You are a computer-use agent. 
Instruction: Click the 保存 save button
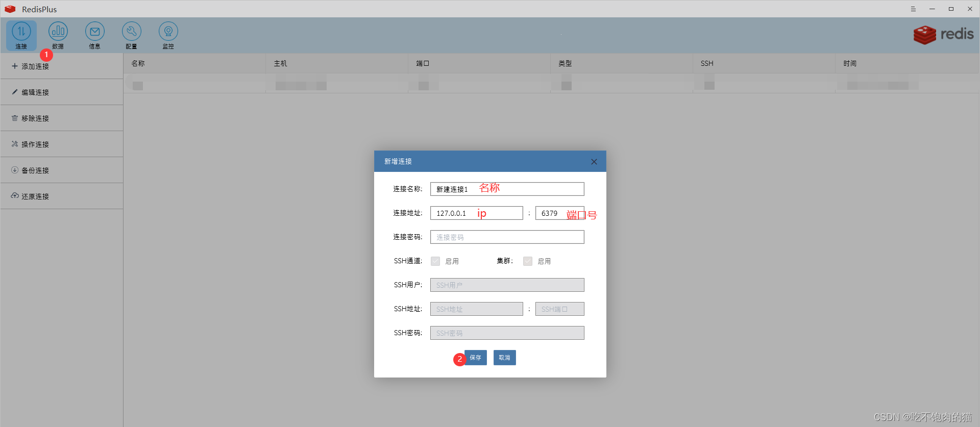[x=476, y=358]
